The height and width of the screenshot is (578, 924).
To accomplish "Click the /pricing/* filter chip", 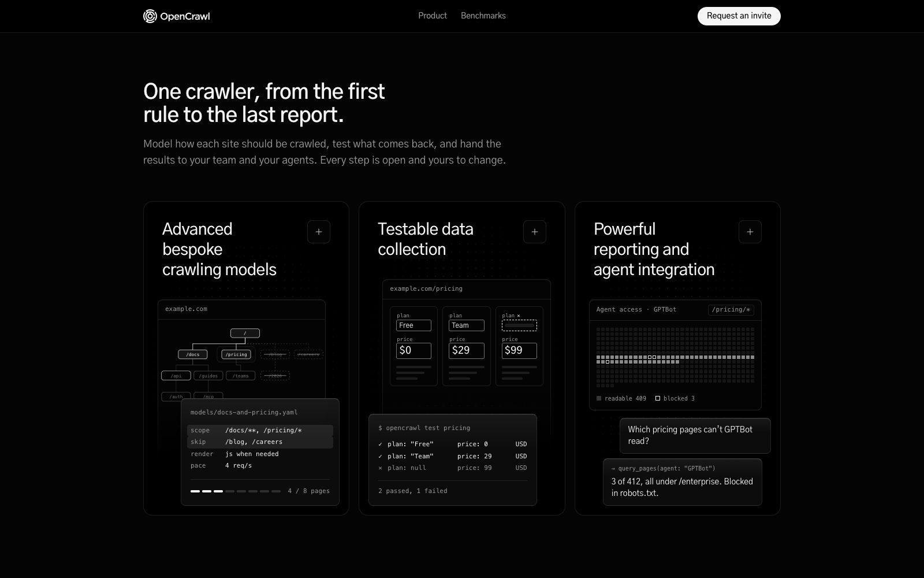I will click(x=731, y=310).
